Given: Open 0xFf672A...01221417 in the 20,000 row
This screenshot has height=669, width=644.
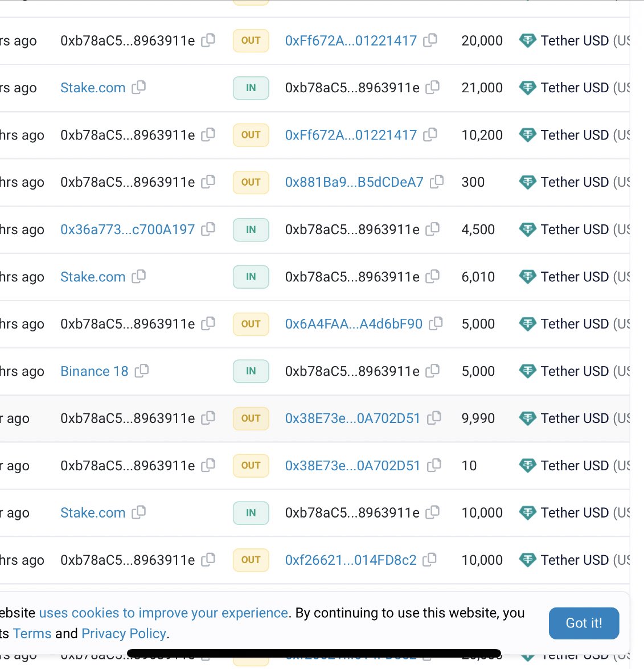Looking at the screenshot, I should click(x=351, y=41).
